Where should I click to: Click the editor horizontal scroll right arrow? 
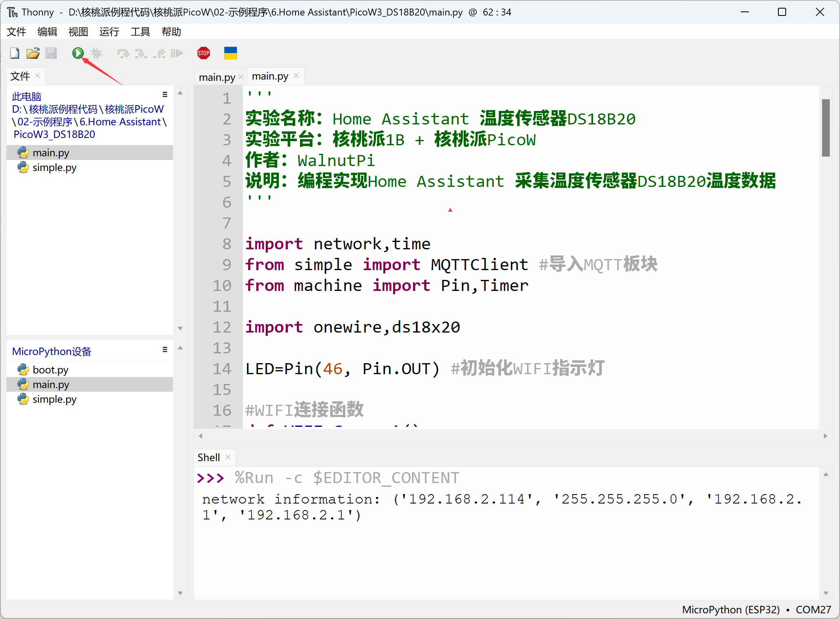point(825,436)
